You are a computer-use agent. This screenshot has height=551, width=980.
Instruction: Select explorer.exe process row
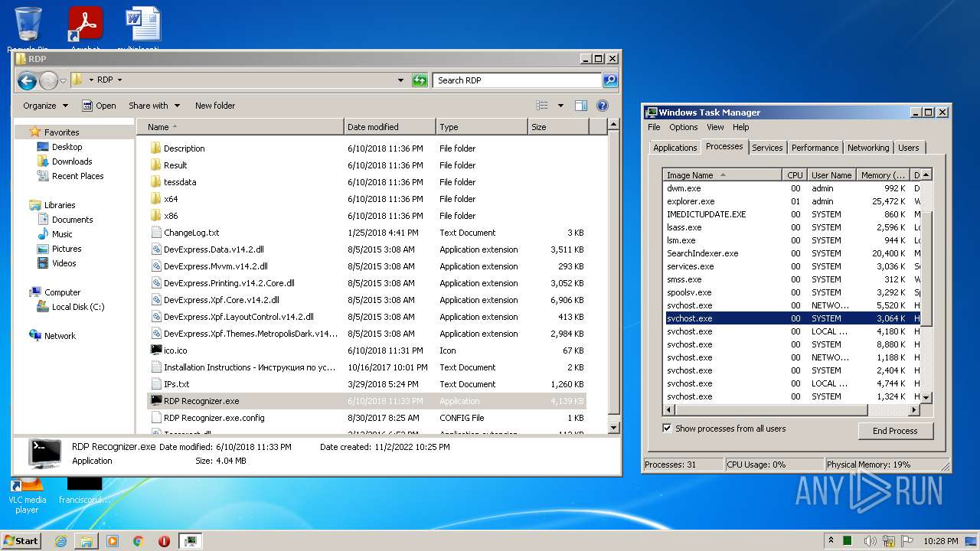point(792,201)
